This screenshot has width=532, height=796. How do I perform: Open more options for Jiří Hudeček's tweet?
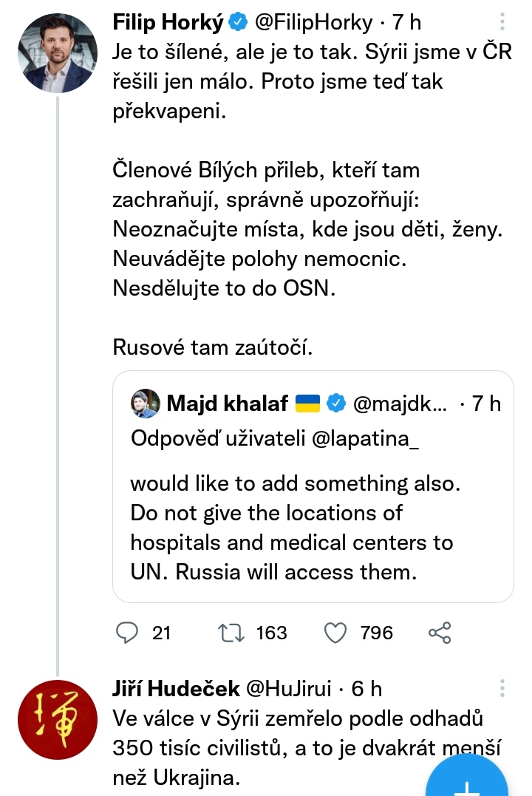tap(503, 689)
